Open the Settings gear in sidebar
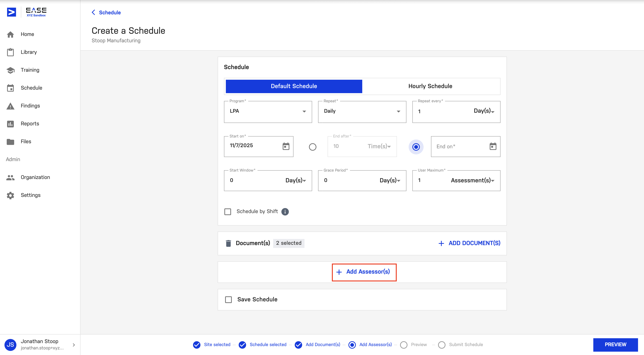This screenshot has height=355, width=644. click(10, 195)
